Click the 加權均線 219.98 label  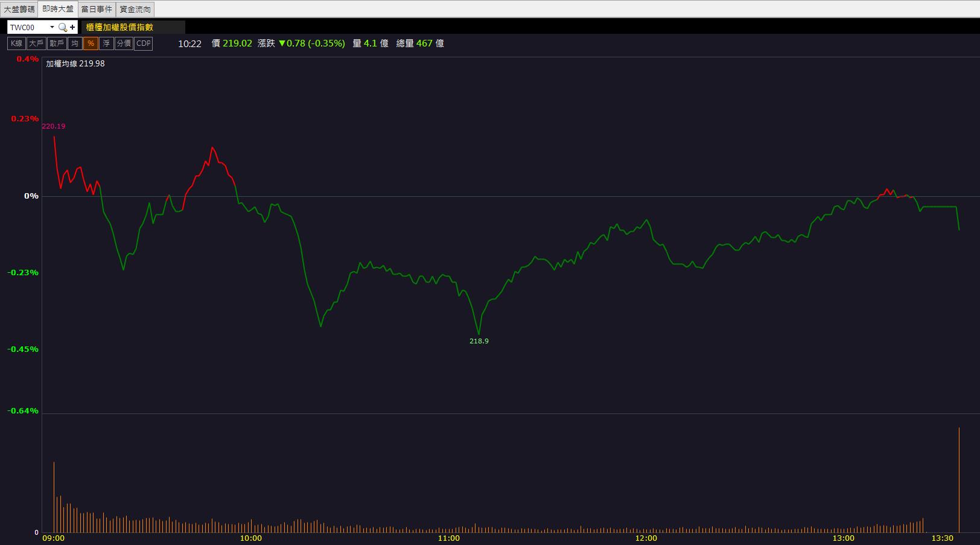75,63
